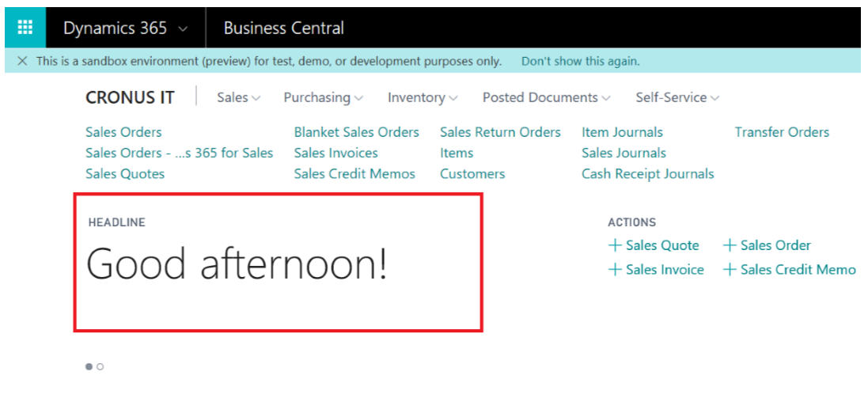Dismiss the sandbox notification with X icon
This screenshot has height=406, width=868.
(22, 61)
